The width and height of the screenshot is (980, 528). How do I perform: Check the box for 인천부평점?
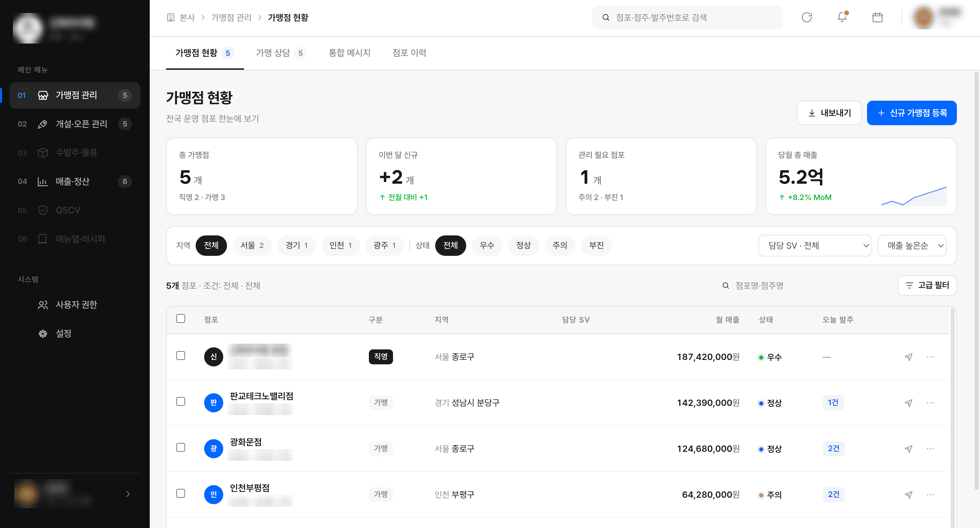[x=181, y=494]
